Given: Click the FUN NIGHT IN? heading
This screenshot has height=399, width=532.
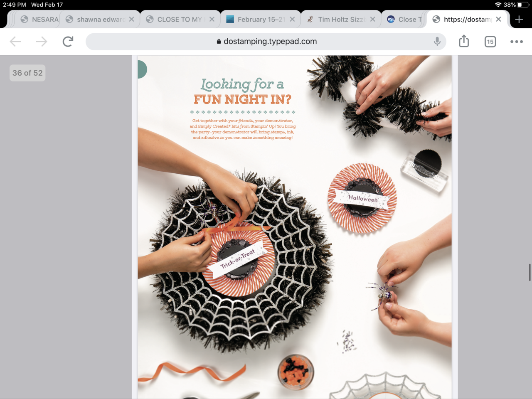Looking at the screenshot, I should tap(243, 99).
